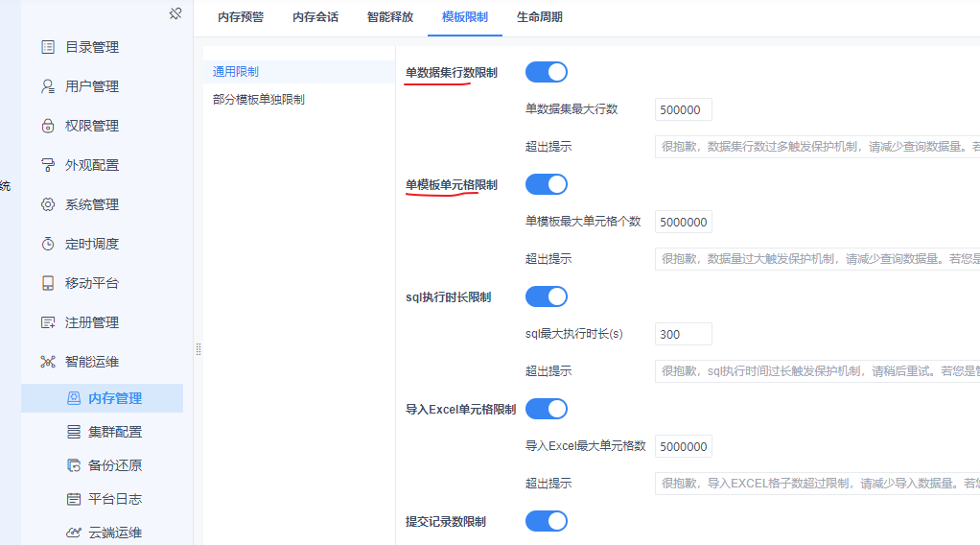Screen dimensions: 980x545
Task: Click the 用户管理 person icon
Action: pyautogui.click(x=48, y=86)
